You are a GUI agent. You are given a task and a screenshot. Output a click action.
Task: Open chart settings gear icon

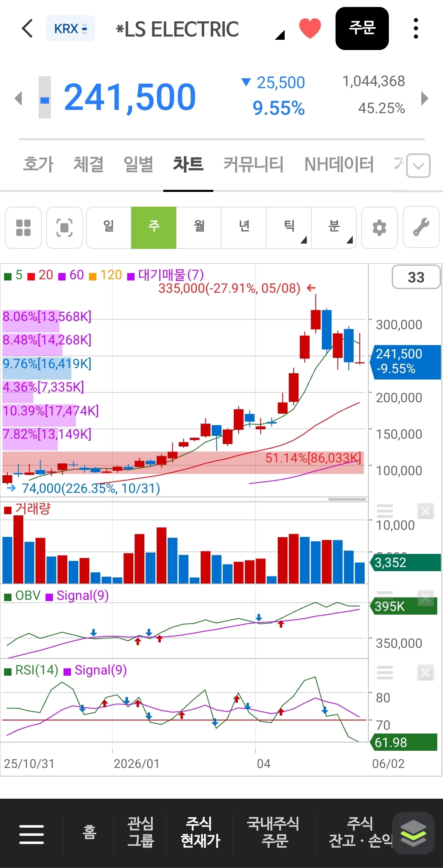[379, 228]
